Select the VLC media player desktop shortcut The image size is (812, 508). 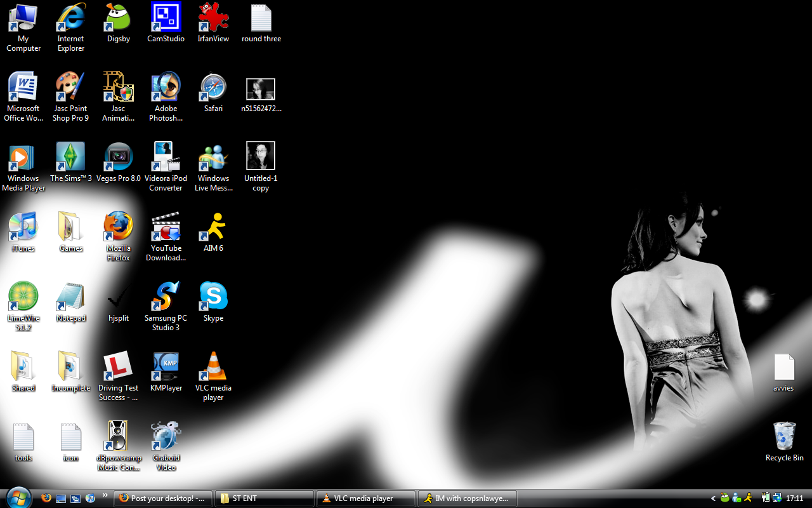tap(213, 367)
